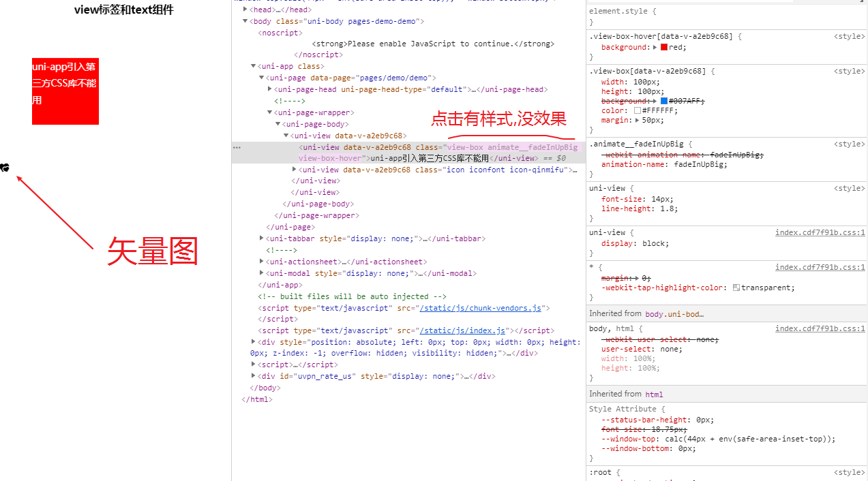This screenshot has height=481, width=868.
Task: Open the red background color swatch
Action: [664, 48]
